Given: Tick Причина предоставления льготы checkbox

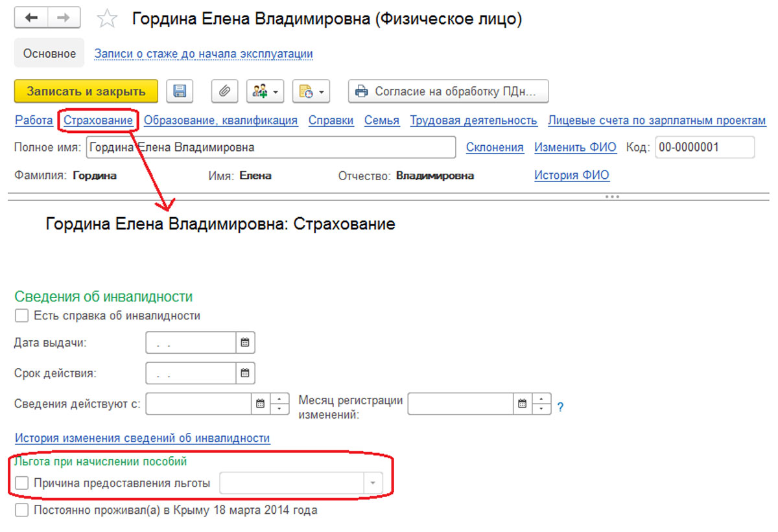Looking at the screenshot, I should click(22, 483).
